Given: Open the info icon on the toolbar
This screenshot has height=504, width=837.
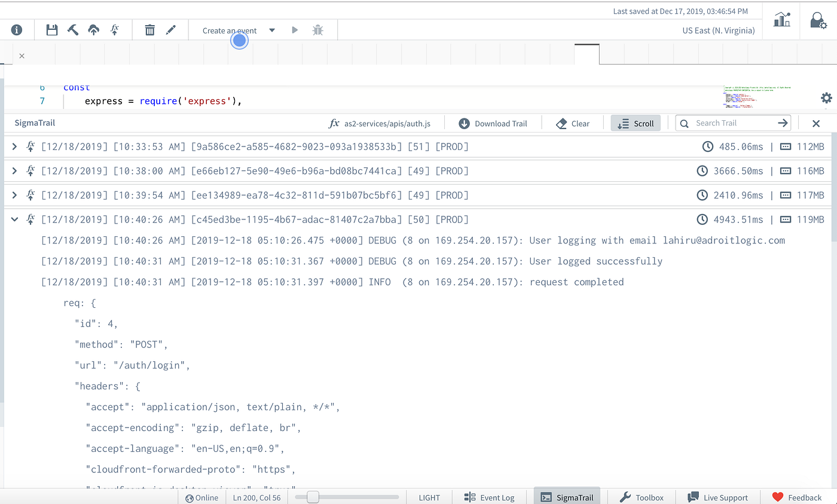Looking at the screenshot, I should pyautogui.click(x=17, y=29).
